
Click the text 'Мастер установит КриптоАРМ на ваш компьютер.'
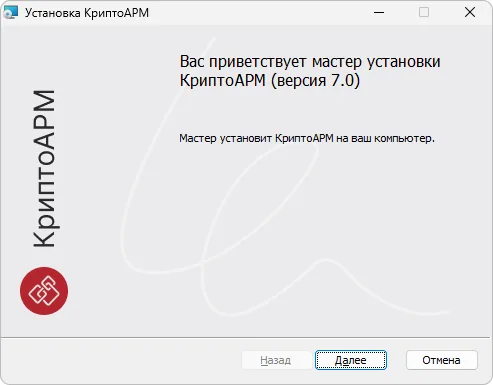[307, 138]
